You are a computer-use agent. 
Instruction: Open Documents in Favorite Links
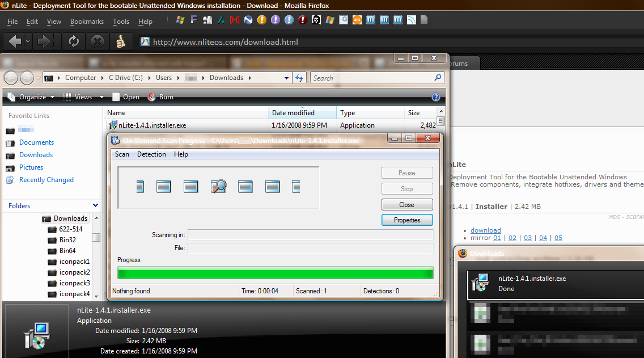point(36,142)
